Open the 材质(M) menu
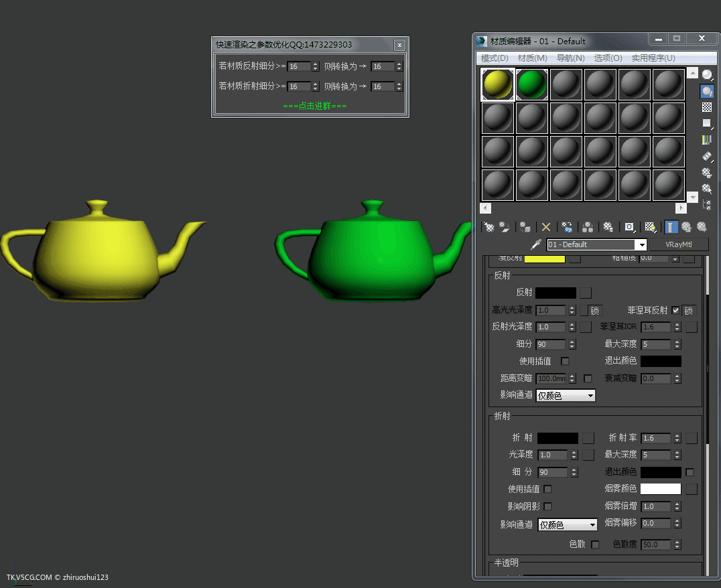The width and height of the screenshot is (721, 588). coord(532,58)
